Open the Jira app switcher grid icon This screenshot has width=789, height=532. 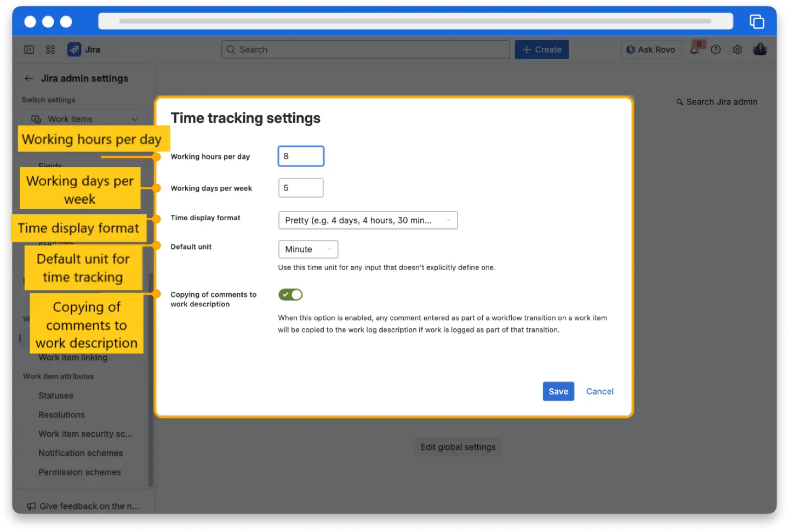[x=50, y=49]
